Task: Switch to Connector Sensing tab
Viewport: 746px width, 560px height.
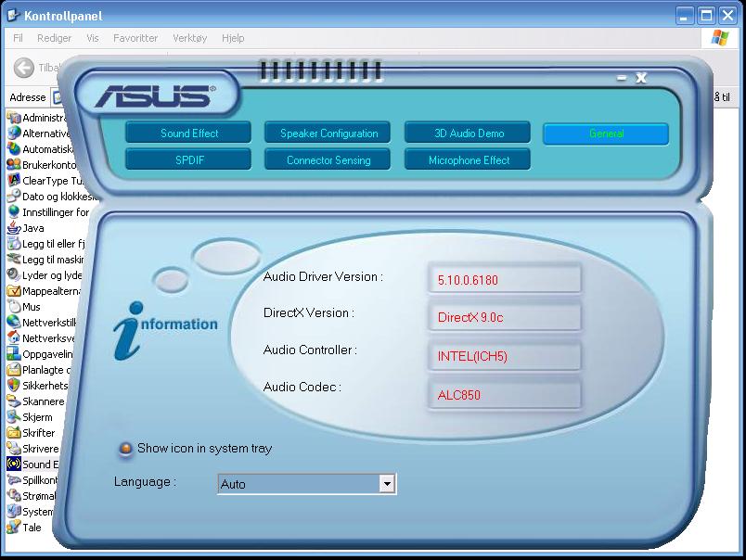Action: click(328, 159)
